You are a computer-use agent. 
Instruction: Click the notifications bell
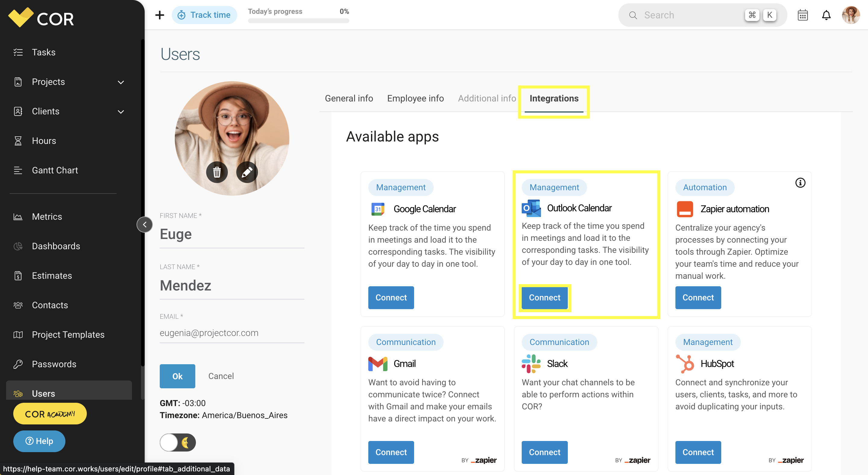[826, 15]
